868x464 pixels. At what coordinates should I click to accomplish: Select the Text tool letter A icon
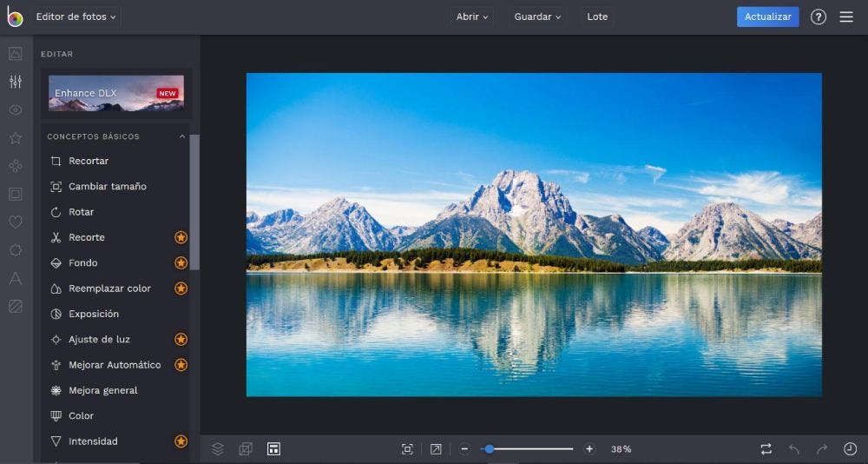click(15, 278)
